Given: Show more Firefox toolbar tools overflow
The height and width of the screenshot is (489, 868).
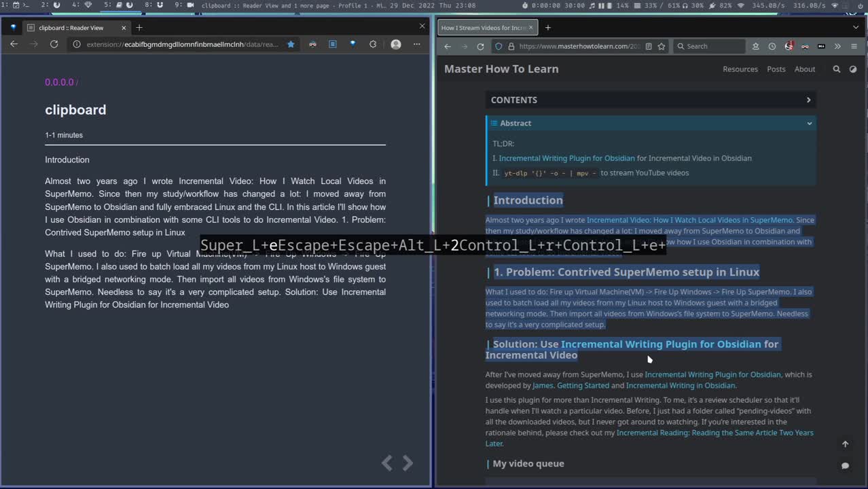Looking at the screenshot, I should coord(837,46).
